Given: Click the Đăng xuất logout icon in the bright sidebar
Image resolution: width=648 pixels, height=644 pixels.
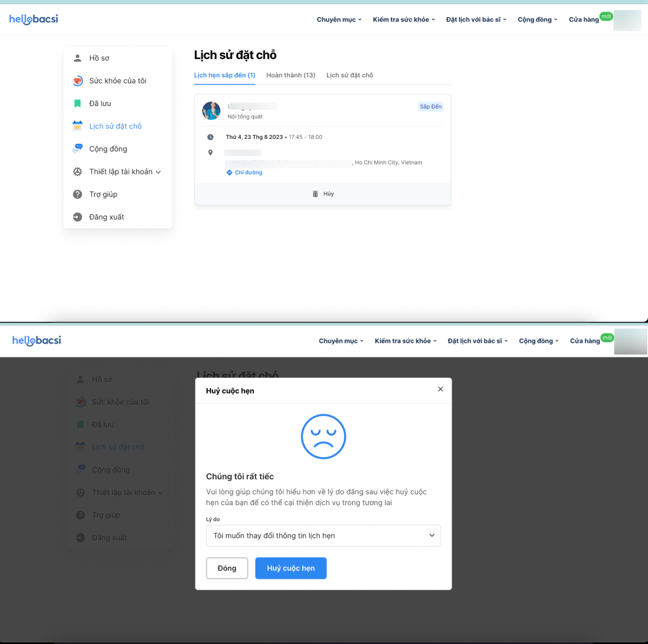Looking at the screenshot, I should click(77, 217).
